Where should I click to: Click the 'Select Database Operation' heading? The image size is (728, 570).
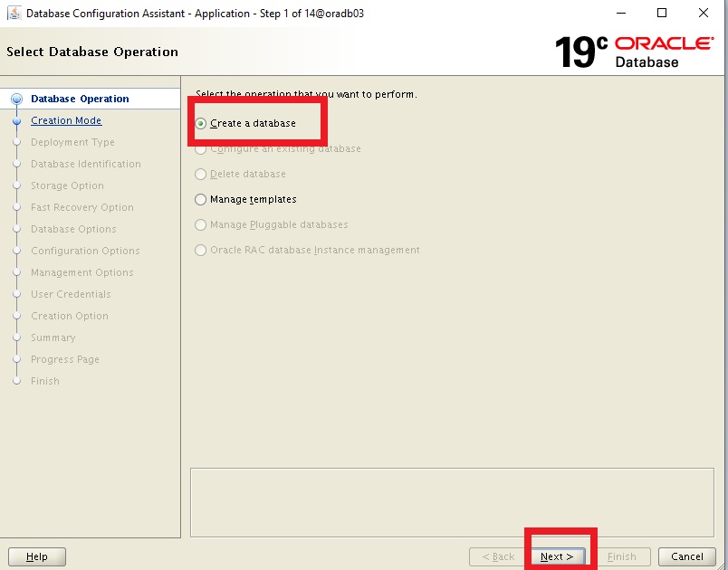point(92,52)
